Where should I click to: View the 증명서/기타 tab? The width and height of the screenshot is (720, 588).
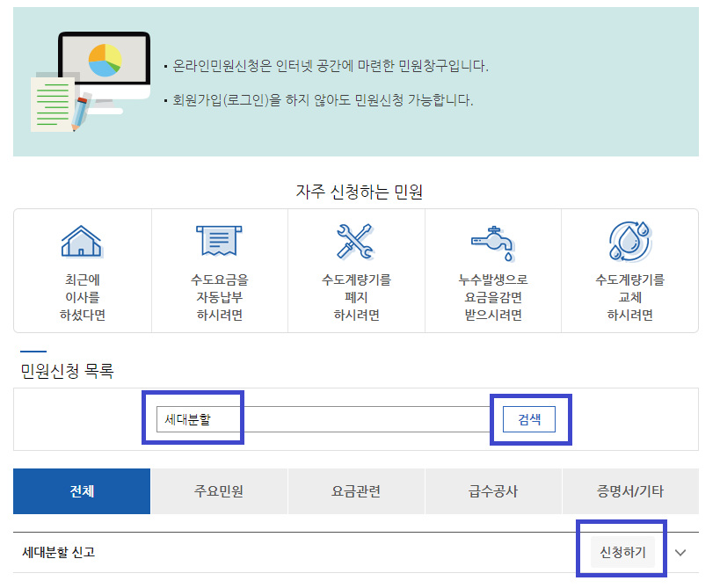(631, 491)
